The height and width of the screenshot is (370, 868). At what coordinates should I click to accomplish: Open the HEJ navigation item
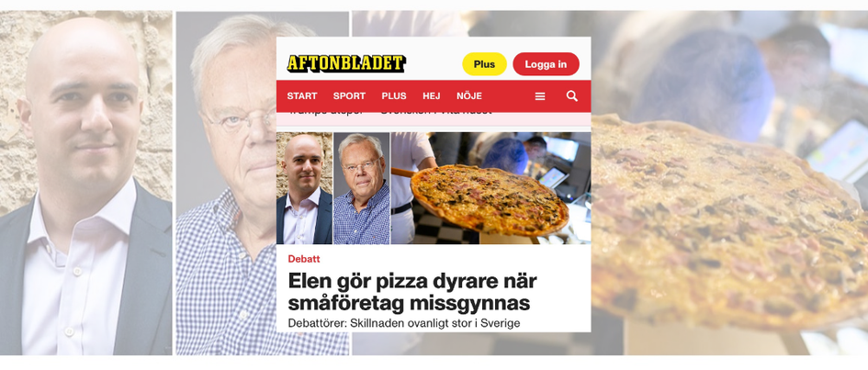point(431,96)
